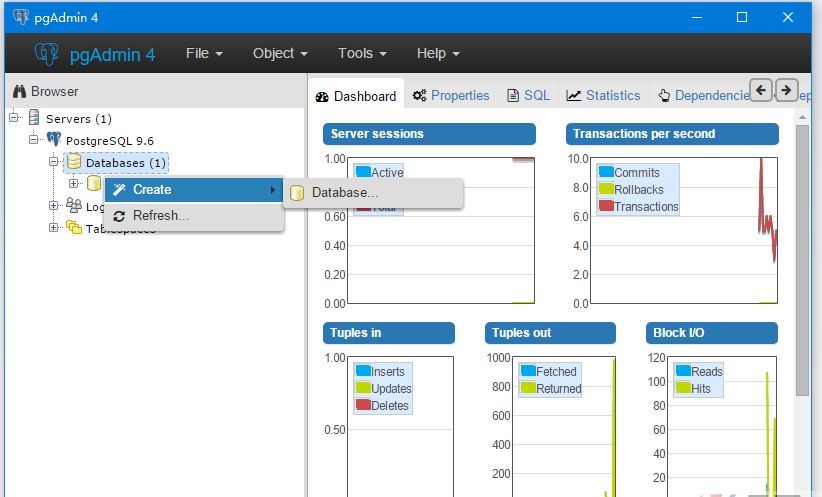
Task: Click the Browser binoculars icon
Action: tap(19, 91)
